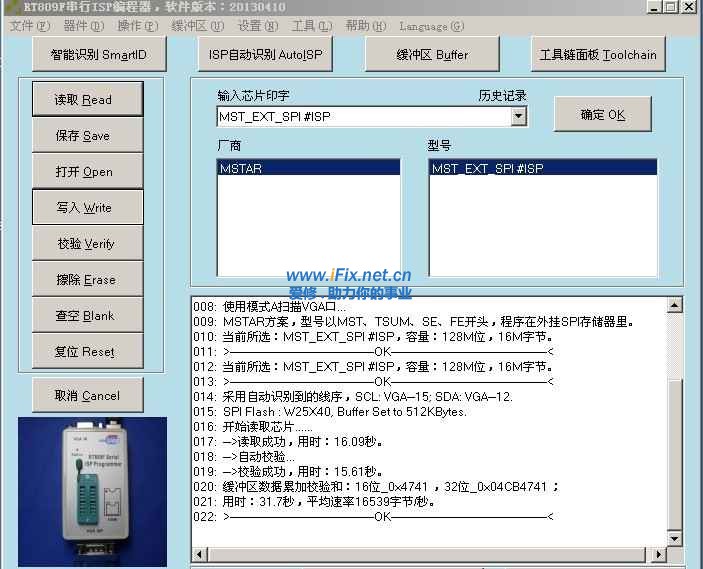Click the 读取 Read button
The height and width of the screenshot is (569, 703).
pyautogui.click(x=86, y=100)
